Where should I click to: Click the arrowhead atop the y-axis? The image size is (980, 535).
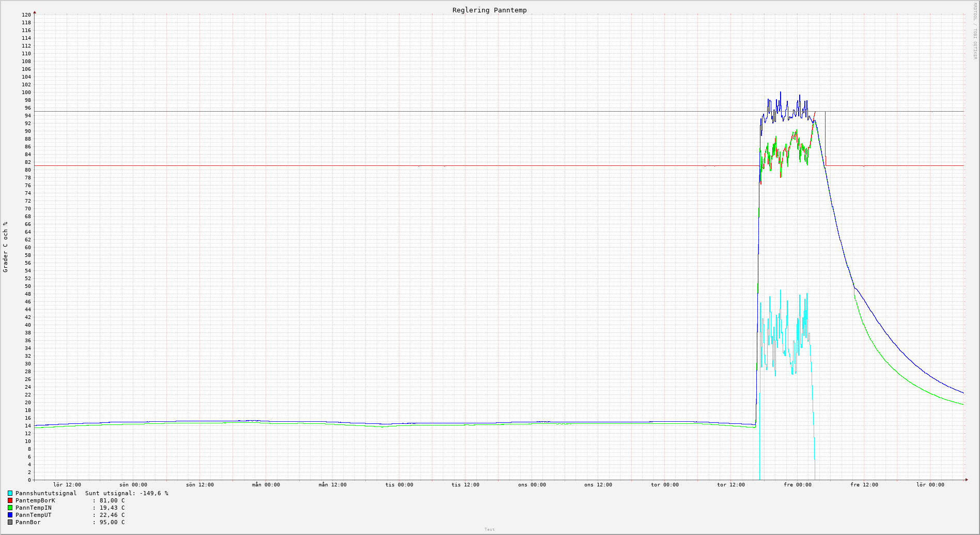[35, 12]
